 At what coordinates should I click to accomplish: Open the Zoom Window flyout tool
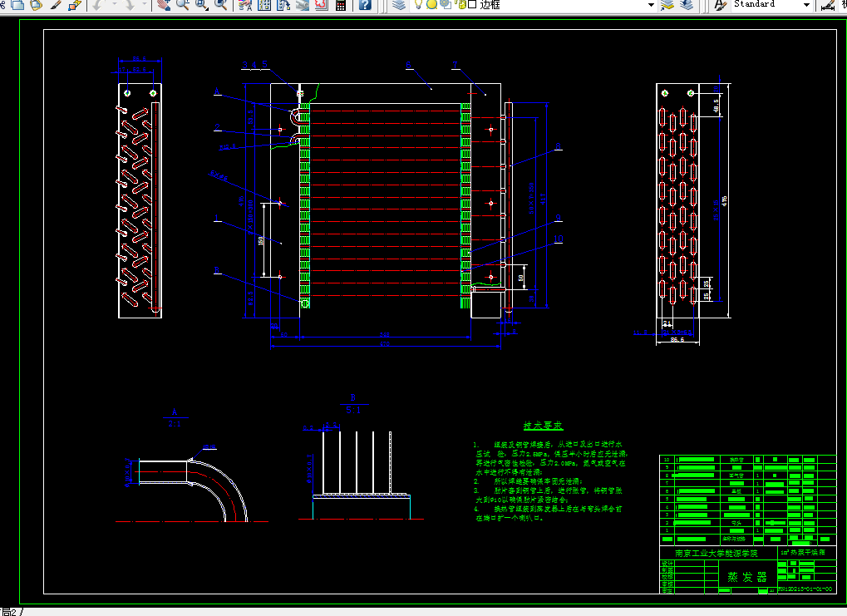pos(202,5)
